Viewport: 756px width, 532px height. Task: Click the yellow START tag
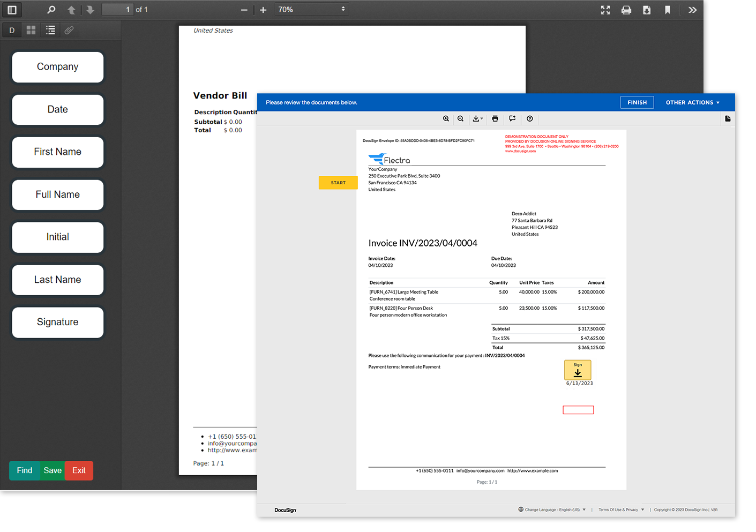[338, 183]
